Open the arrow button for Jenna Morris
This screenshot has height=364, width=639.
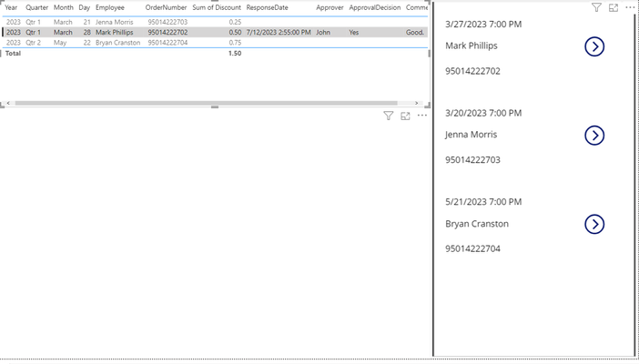click(x=594, y=136)
